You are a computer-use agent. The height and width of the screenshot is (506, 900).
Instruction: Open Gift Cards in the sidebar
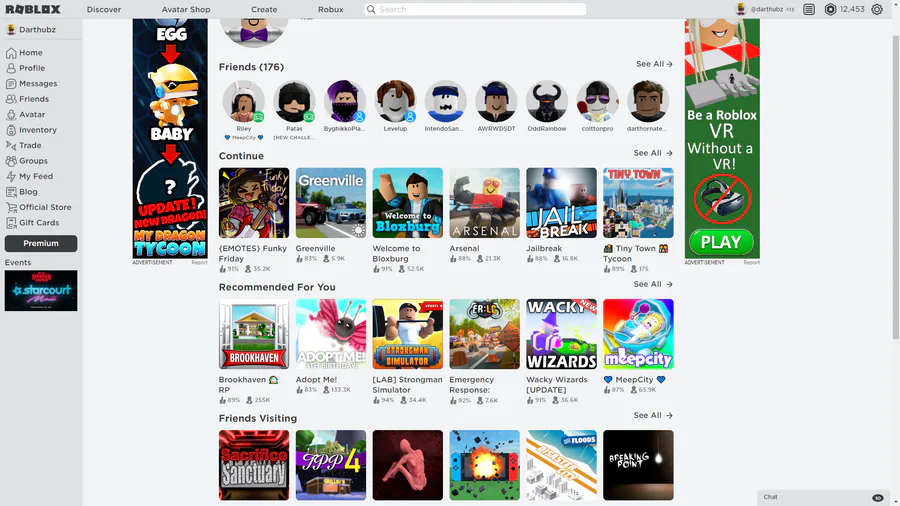click(x=32, y=223)
